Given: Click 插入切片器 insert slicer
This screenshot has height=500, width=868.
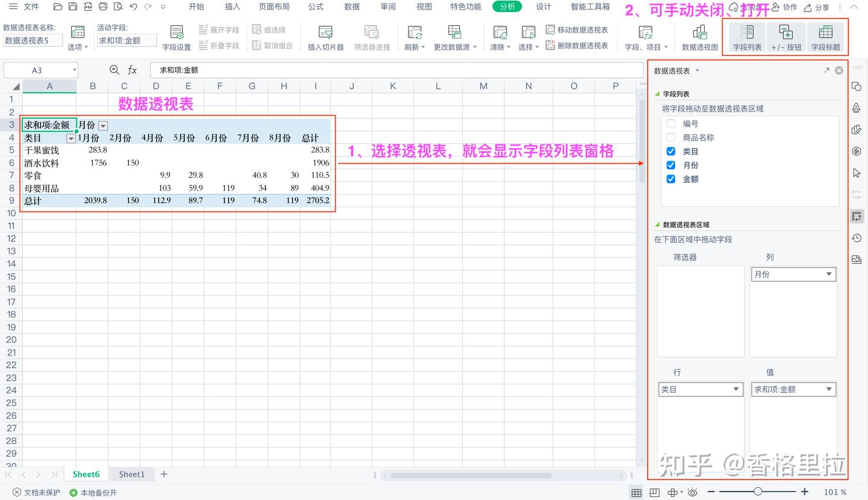Looking at the screenshot, I should [325, 38].
